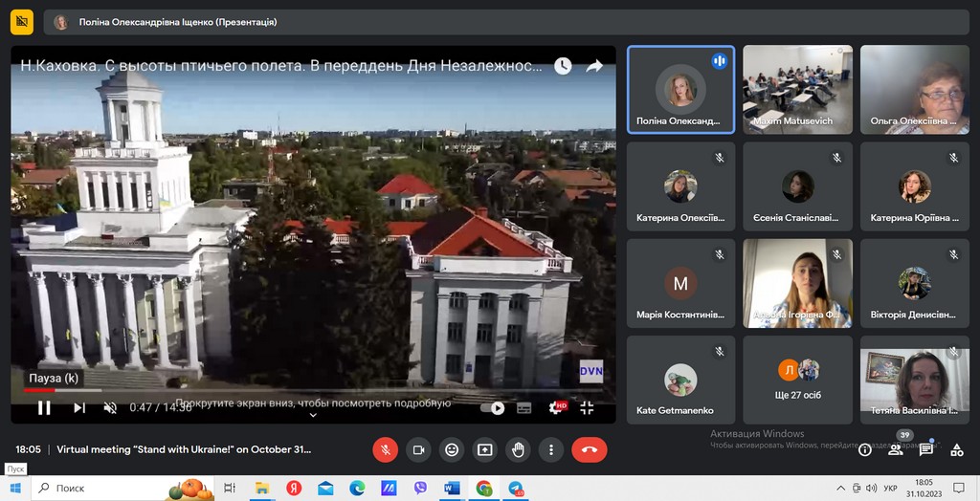Raise hand in the meeting
Image resolution: width=980 pixels, height=501 pixels.
[518, 449]
